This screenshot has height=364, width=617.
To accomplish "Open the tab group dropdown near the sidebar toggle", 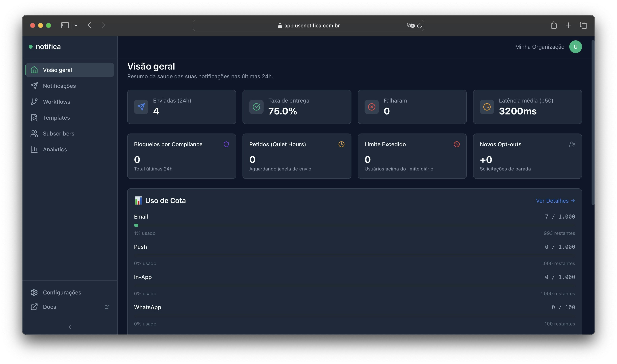I will coord(76,25).
